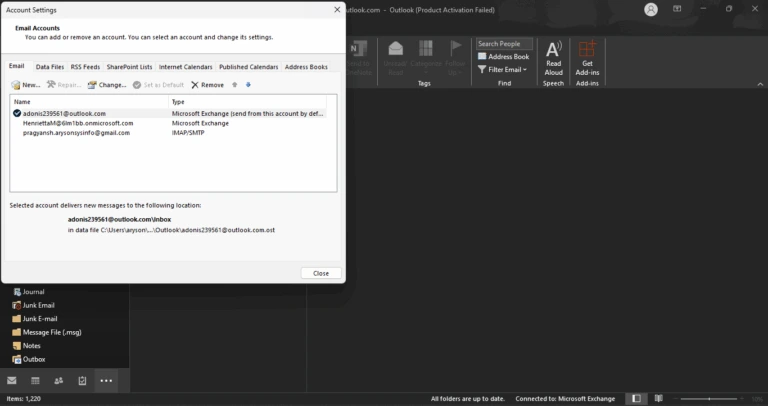Switch to Normal view in status bar
The width and height of the screenshot is (768, 406).
tap(636, 399)
